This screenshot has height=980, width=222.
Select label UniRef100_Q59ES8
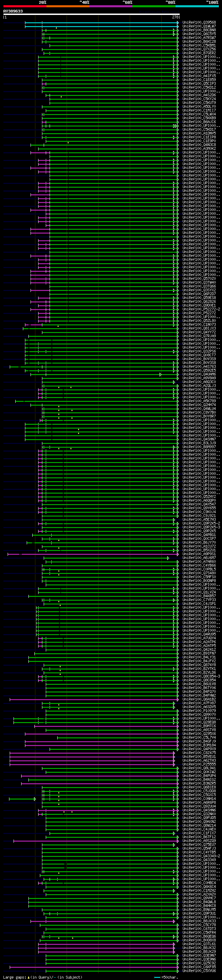tap(199, 298)
